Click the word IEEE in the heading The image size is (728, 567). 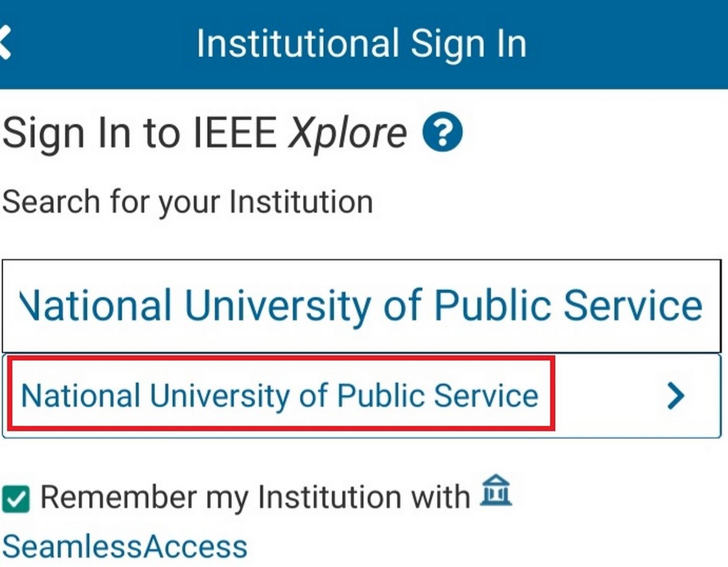pyautogui.click(x=235, y=133)
